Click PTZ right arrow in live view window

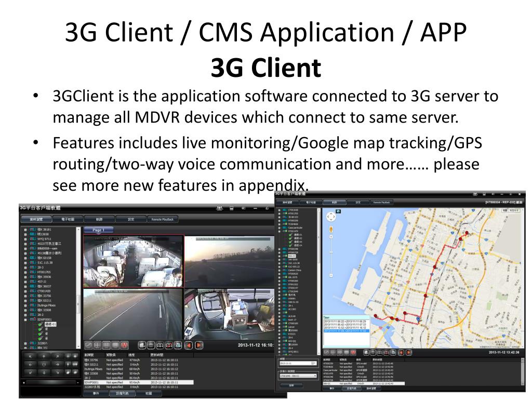(57, 364)
